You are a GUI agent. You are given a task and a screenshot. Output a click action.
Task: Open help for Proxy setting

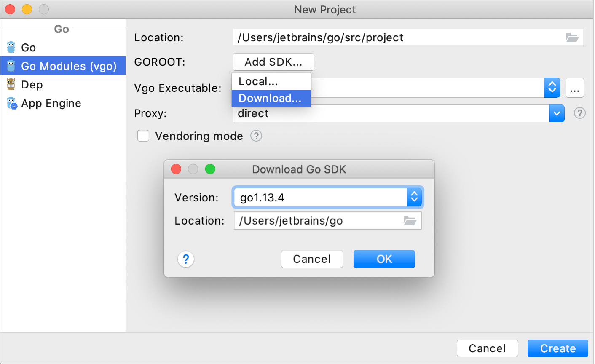click(x=580, y=113)
